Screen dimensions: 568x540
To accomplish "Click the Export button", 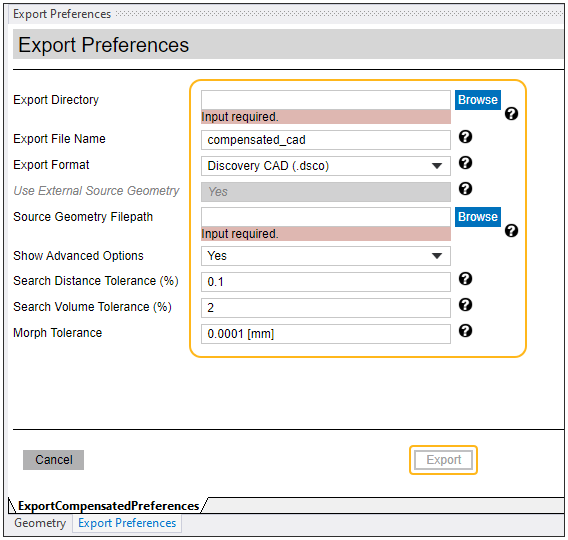I will [x=443, y=460].
